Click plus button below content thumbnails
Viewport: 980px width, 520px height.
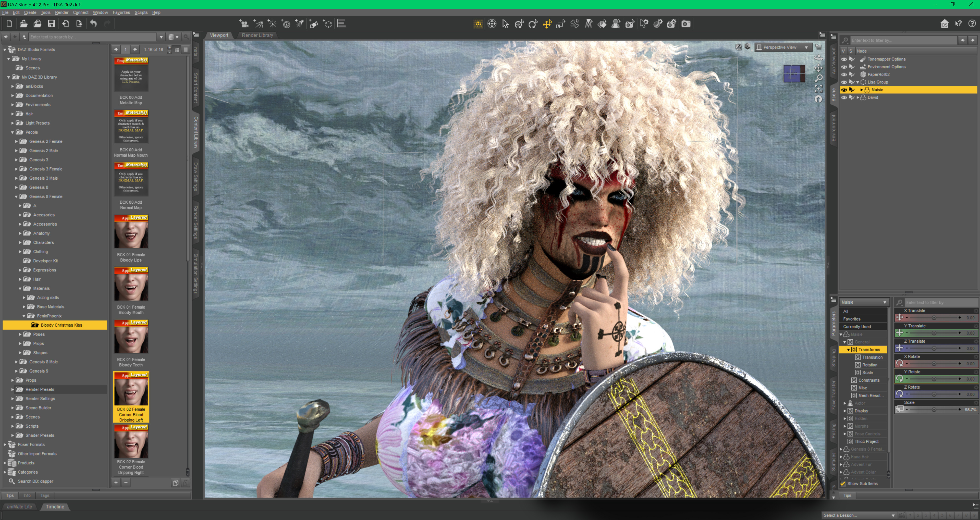[x=116, y=483]
